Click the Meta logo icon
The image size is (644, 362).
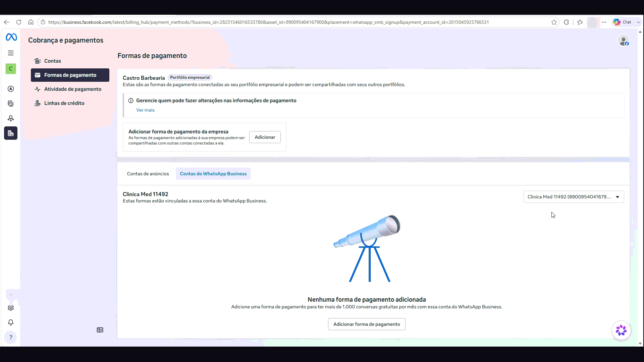pyautogui.click(x=11, y=37)
